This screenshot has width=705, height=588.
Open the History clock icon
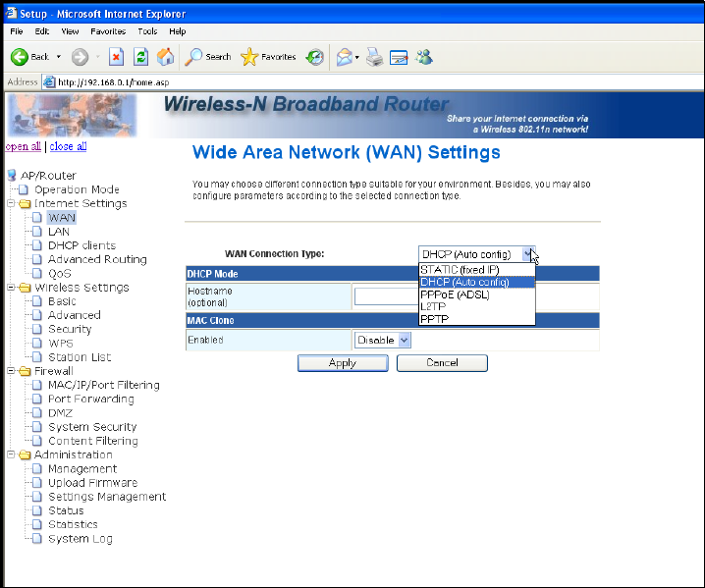pyautogui.click(x=315, y=57)
